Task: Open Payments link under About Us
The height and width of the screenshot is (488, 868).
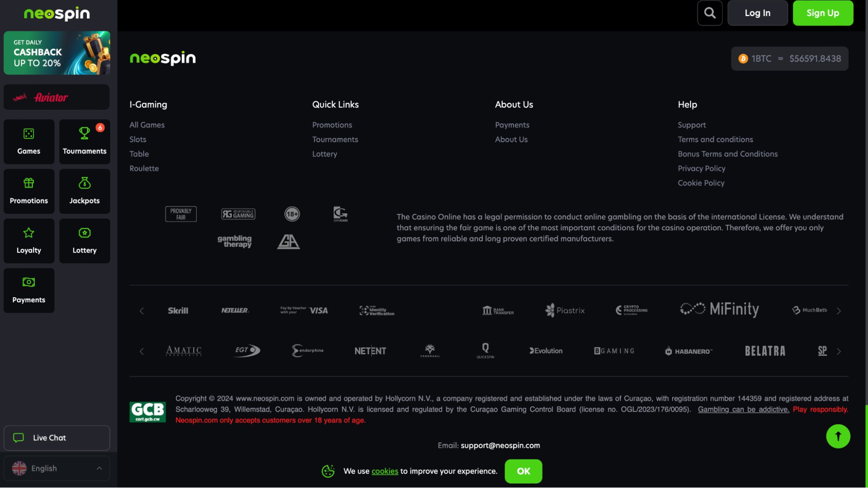Action: pyautogui.click(x=512, y=125)
